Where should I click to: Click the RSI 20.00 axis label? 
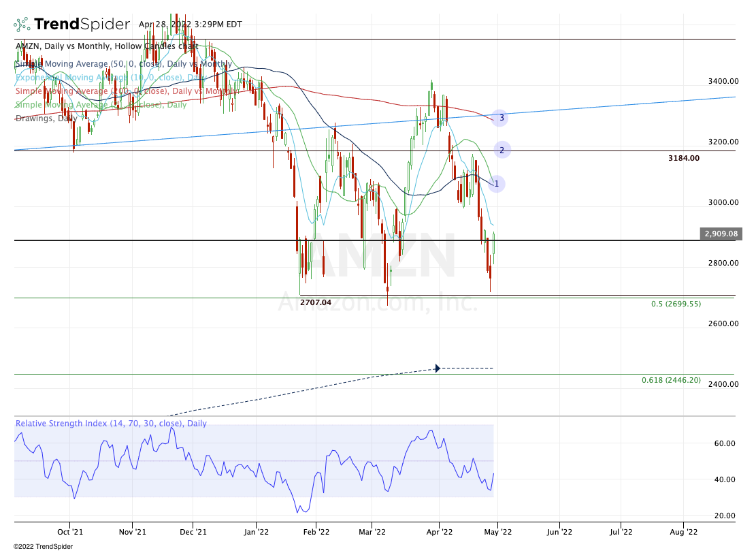[725, 516]
